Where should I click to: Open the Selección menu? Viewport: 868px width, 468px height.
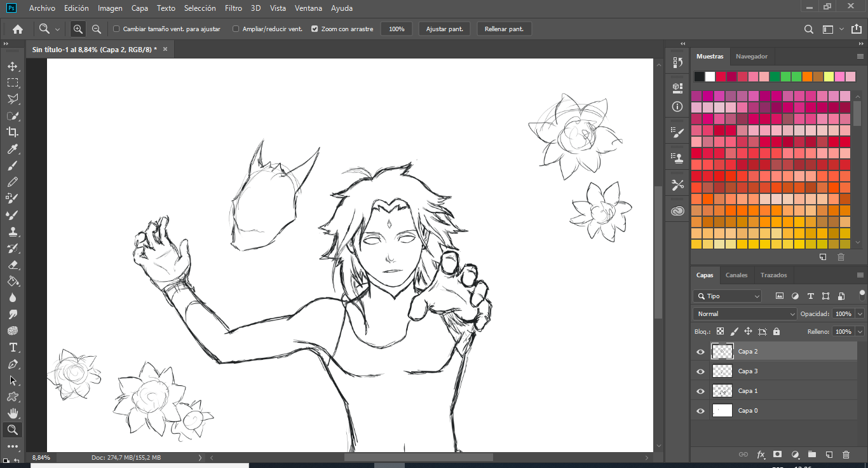click(x=200, y=8)
